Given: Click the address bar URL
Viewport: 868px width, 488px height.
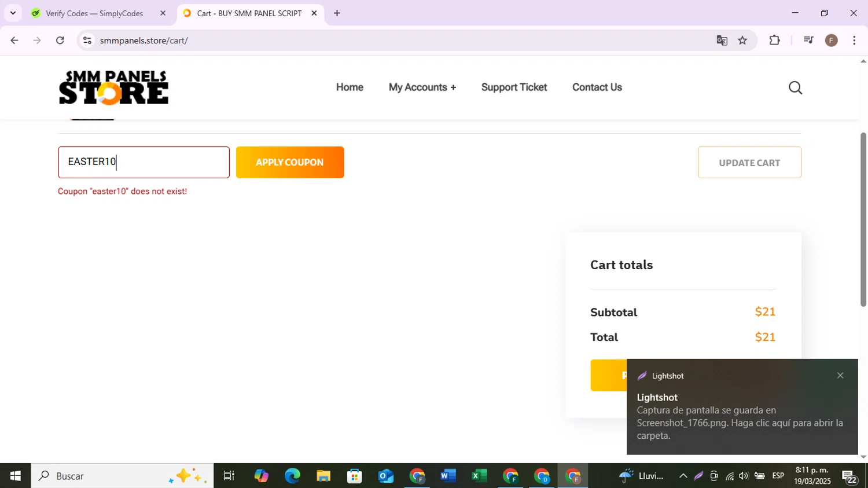Looking at the screenshot, I should coord(144,41).
